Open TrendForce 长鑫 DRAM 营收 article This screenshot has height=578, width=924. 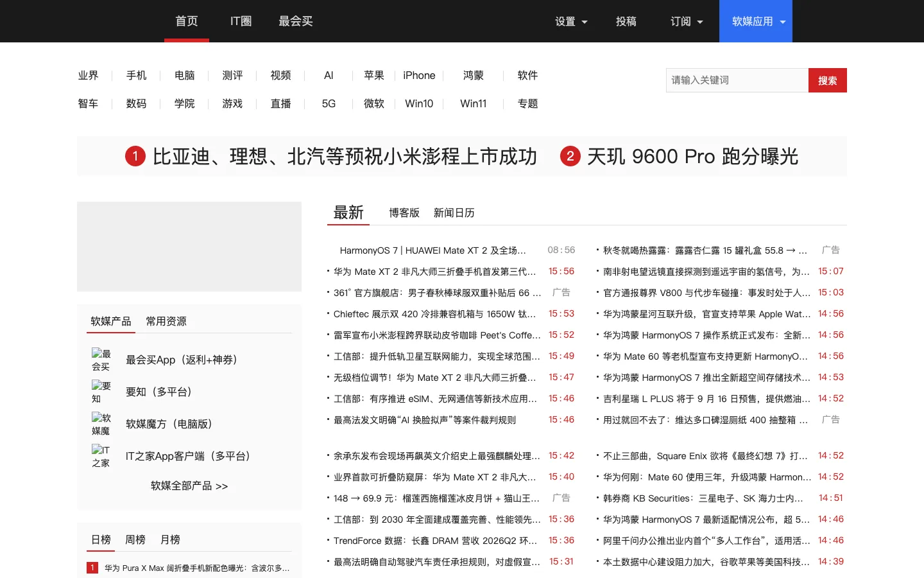coord(436,541)
